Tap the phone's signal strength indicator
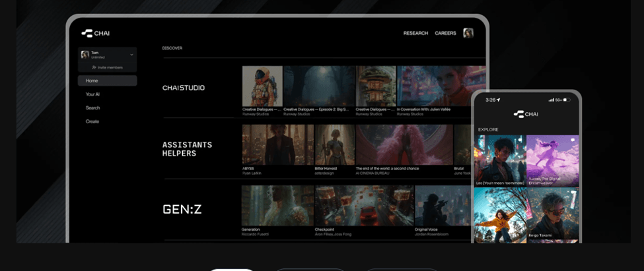The width and height of the screenshot is (644, 271). 551,100
